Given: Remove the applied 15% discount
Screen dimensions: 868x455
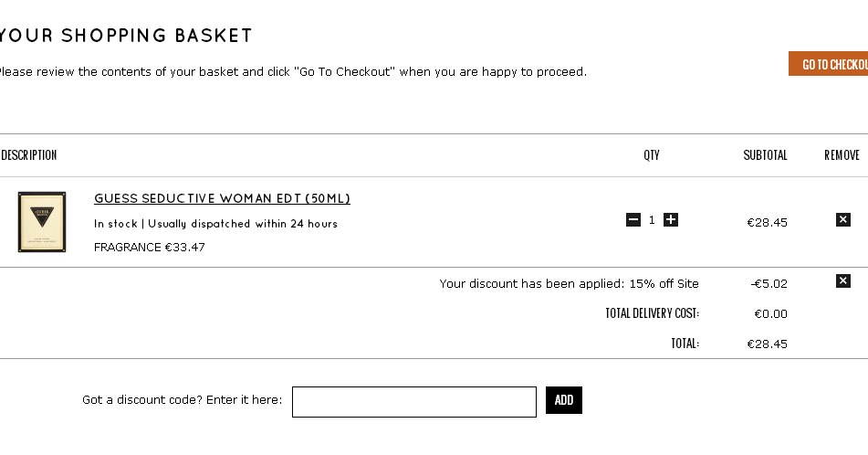Looking at the screenshot, I should 843,280.
